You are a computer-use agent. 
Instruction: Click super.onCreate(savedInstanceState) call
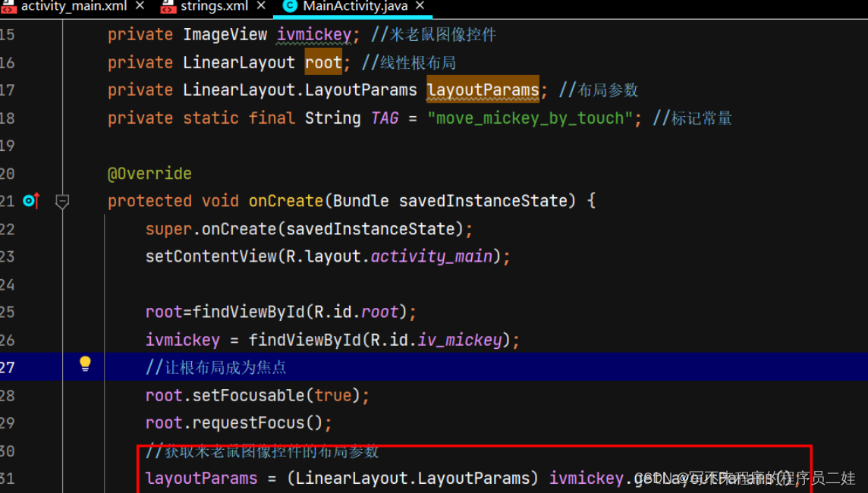coord(304,229)
